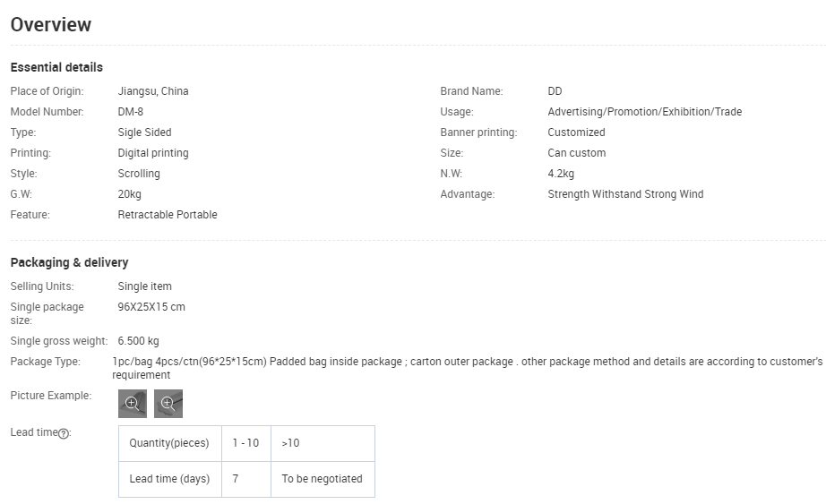Click the DD brand name value
The height and width of the screenshot is (504, 826).
[555, 91]
